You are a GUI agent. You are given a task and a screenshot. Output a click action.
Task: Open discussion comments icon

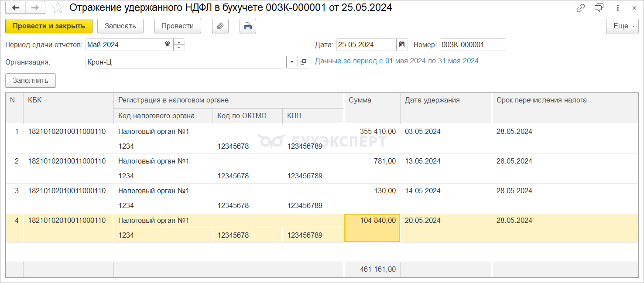tap(599, 8)
